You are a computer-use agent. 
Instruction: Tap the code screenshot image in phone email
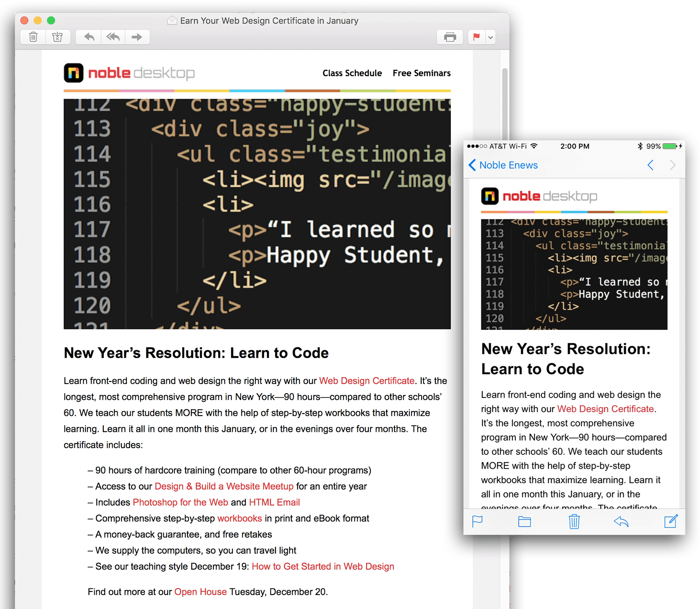coord(574,274)
